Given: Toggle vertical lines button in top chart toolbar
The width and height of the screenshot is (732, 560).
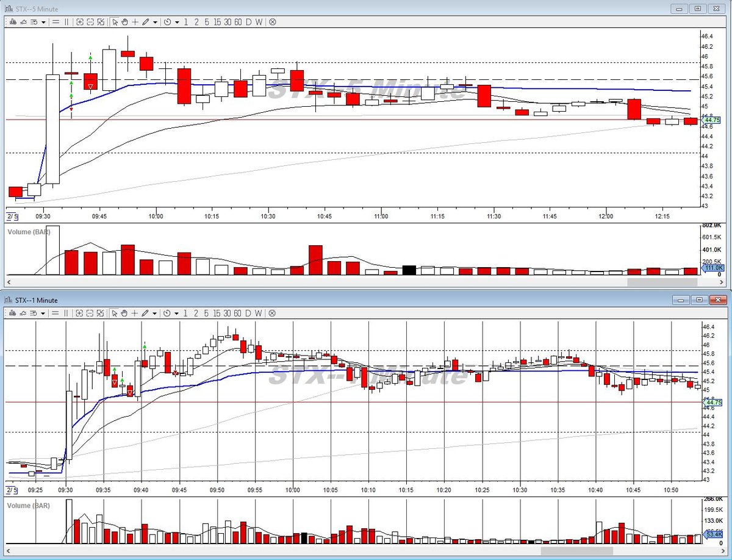Looking at the screenshot, I should [x=66, y=22].
